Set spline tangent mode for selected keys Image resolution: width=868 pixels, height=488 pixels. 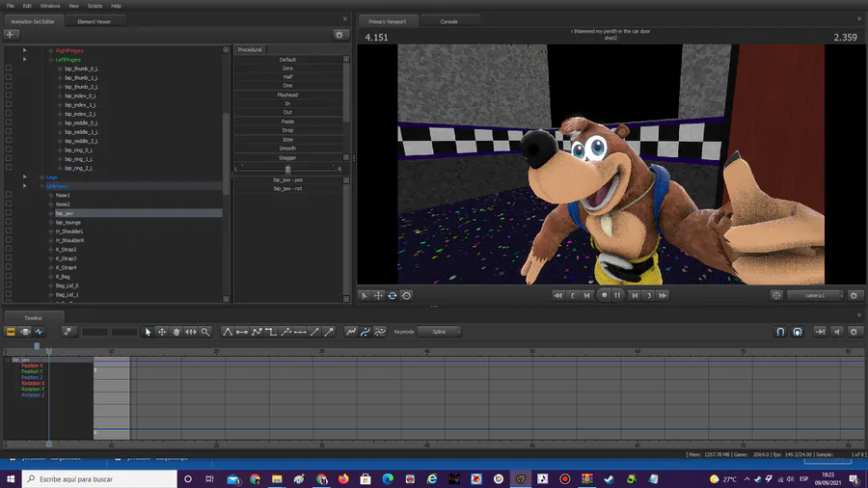(228, 332)
